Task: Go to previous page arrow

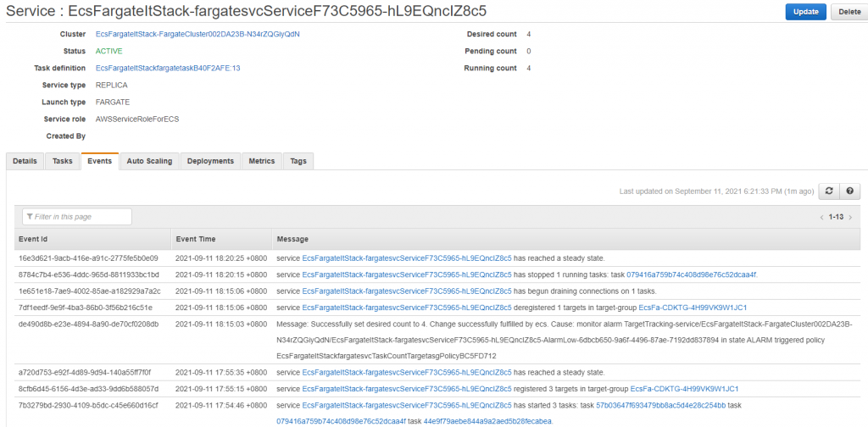Action: click(x=822, y=217)
